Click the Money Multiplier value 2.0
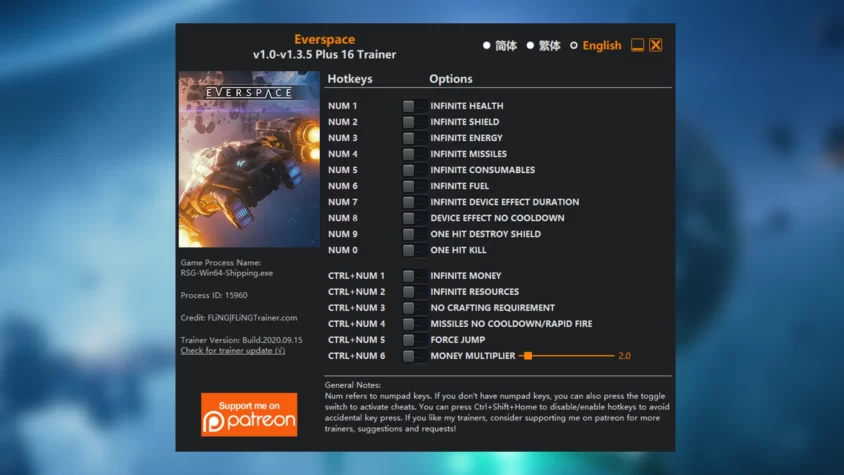Image resolution: width=844 pixels, height=475 pixels. [x=624, y=356]
